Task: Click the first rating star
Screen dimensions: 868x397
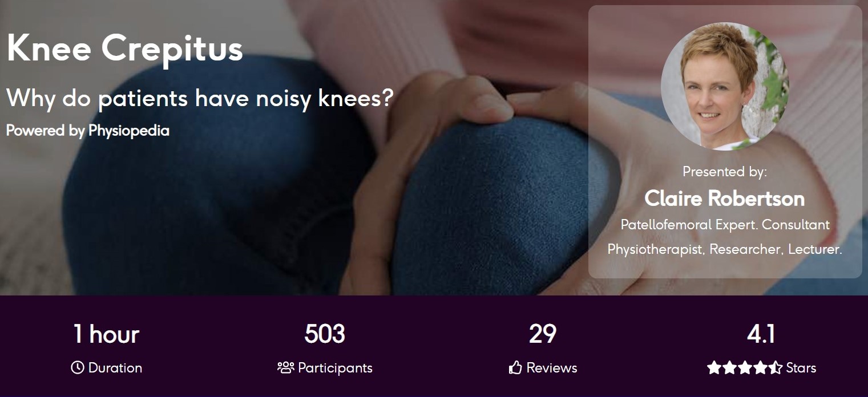Action: click(714, 367)
